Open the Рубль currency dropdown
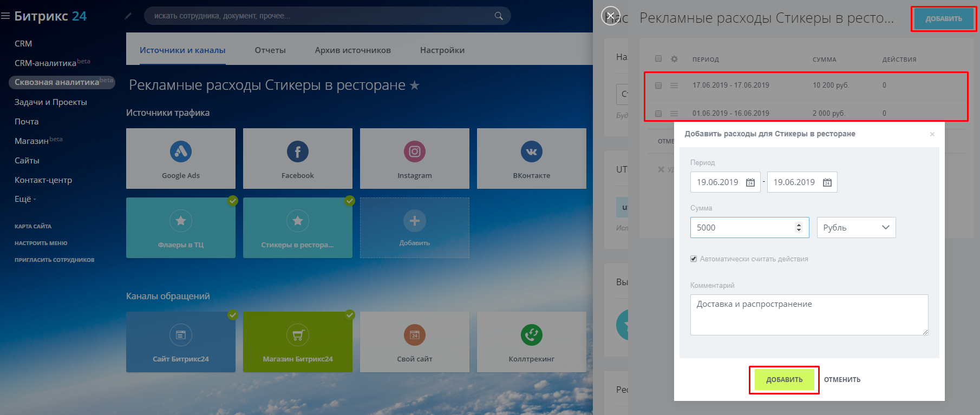This screenshot has width=980, height=415. 856,228
